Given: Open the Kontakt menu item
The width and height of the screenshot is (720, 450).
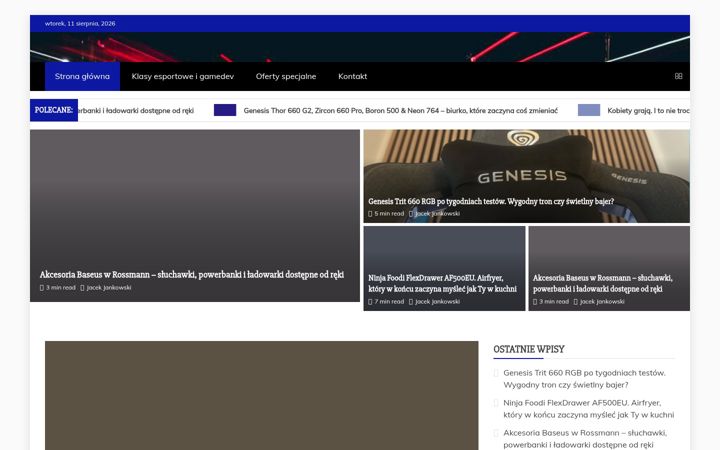Looking at the screenshot, I should click(353, 76).
